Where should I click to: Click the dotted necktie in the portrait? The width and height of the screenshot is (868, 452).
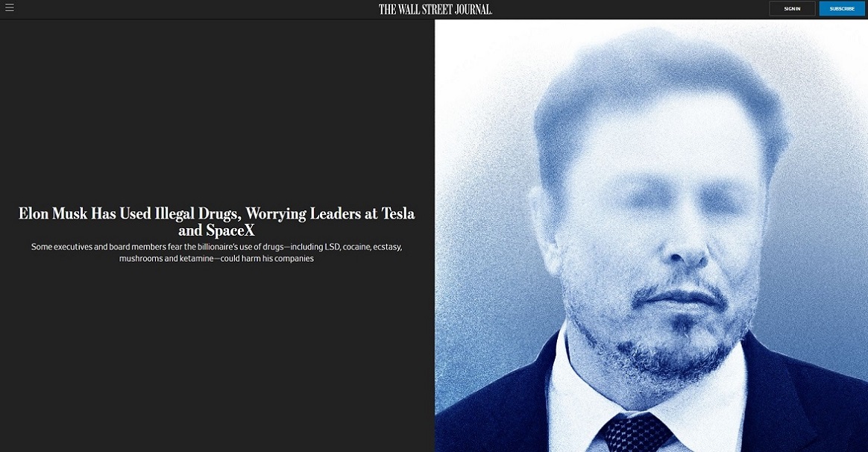pos(638,432)
